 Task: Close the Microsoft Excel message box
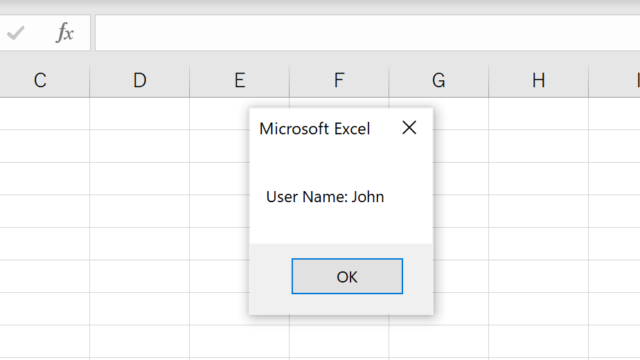(x=409, y=128)
